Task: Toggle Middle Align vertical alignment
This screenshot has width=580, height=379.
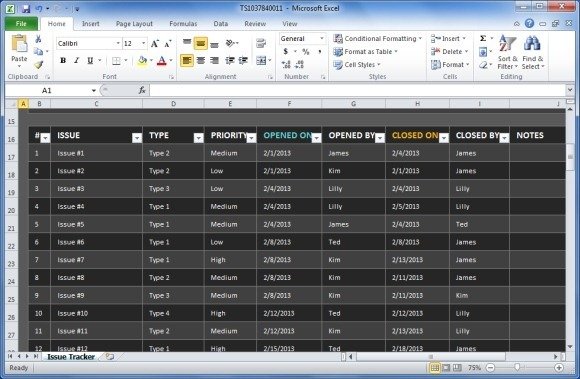Action: [x=200, y=44]
